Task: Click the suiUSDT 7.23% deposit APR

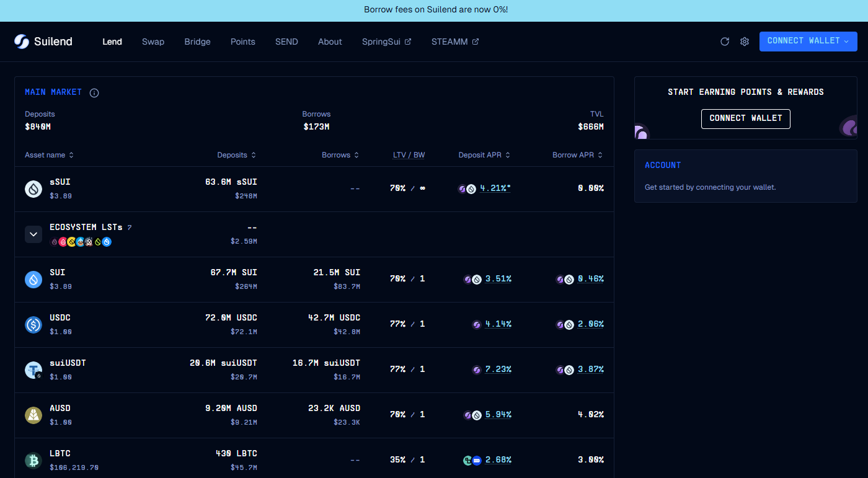Action: (x=498, y=370)
